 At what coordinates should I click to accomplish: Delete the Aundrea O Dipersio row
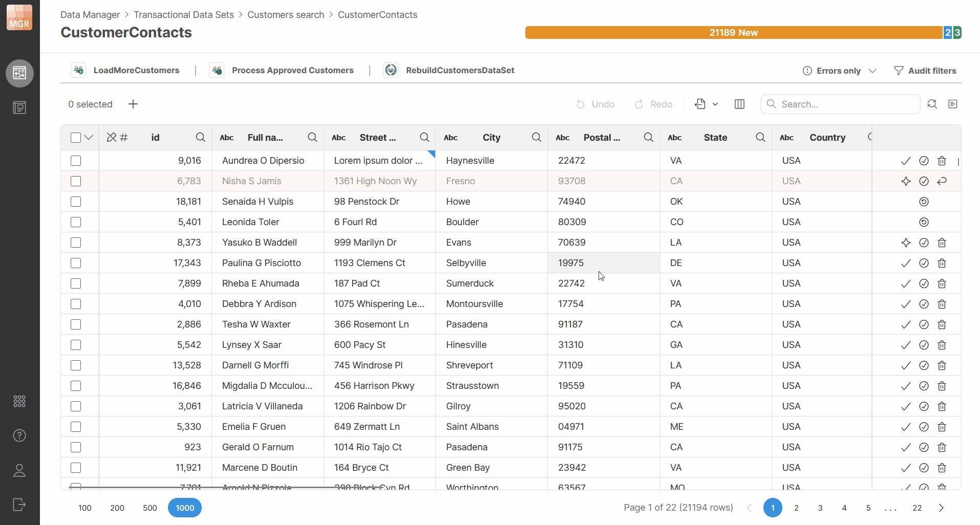point(942,161)
